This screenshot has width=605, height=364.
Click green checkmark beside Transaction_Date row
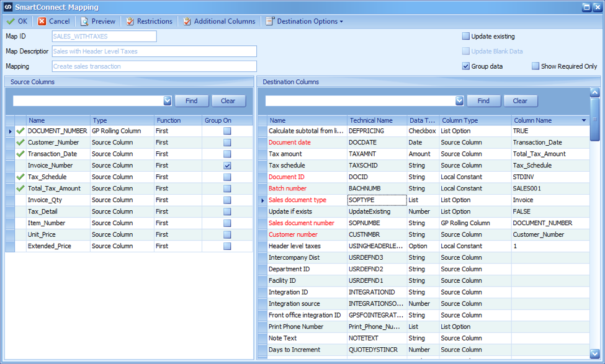(x=20, y=154)
